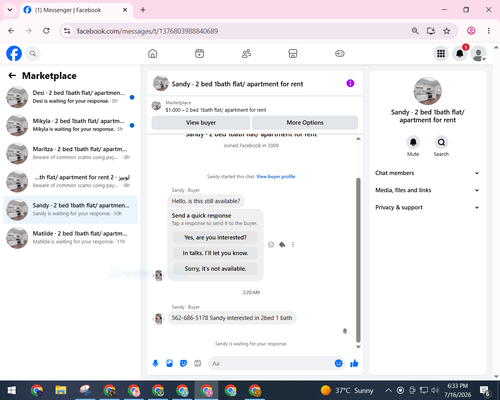Go to Facebook Home icon
The width and height of the screenshot is (500, 400).
153,54
